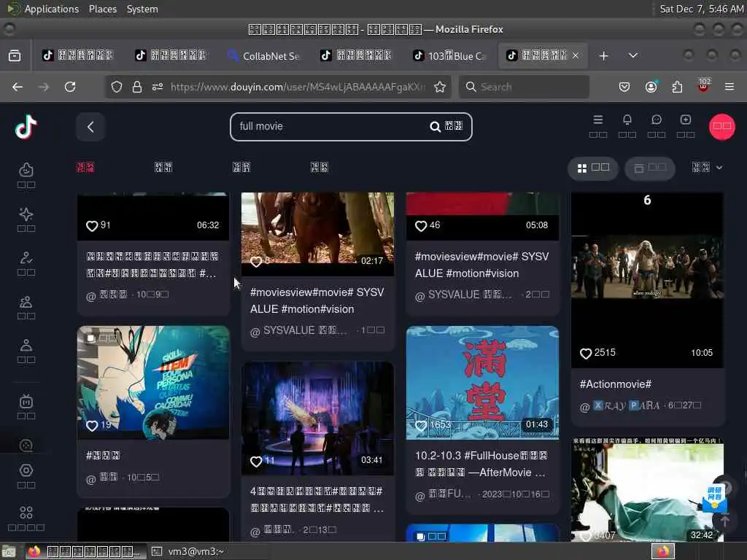This screenshot has height=560, width=747.
Task: Select the fourth results tab
Action: (x=320, y=167)
